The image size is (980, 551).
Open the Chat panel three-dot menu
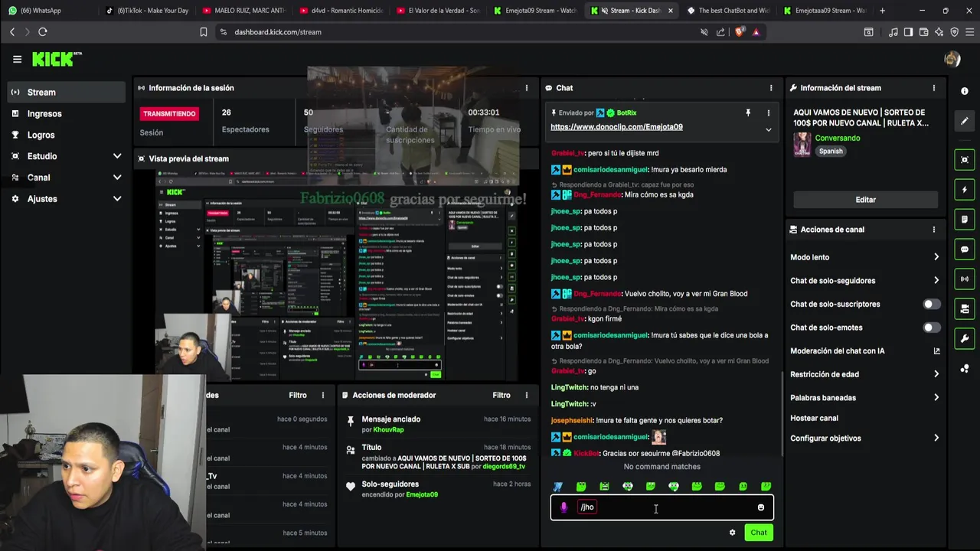[770, 88]
